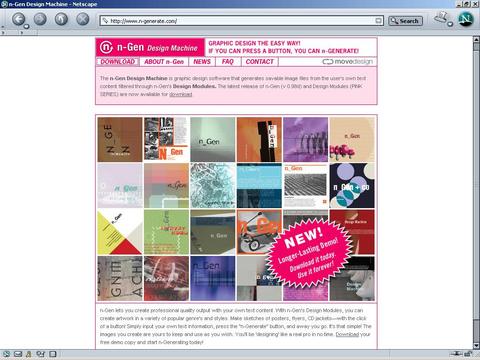The width and height of the screenshot is (480, 360).
Task: Open the beige thumbnail with pink flowers
Action: coord(352,139)
